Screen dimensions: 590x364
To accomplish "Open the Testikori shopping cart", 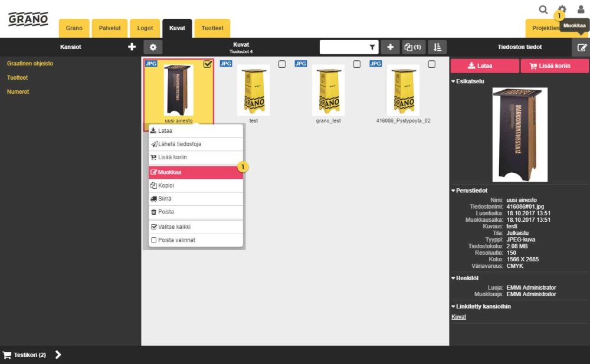I will tap(24, 355).
